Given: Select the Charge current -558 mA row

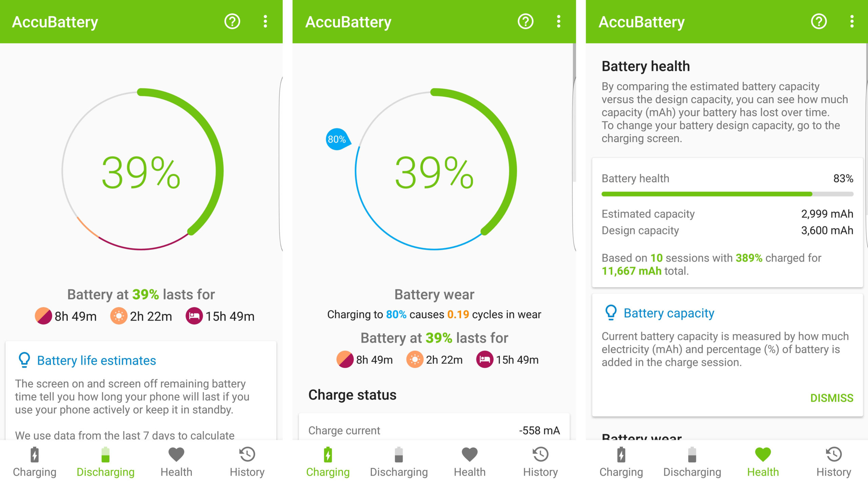Looking at the screenshot, I should pos(434,430).
